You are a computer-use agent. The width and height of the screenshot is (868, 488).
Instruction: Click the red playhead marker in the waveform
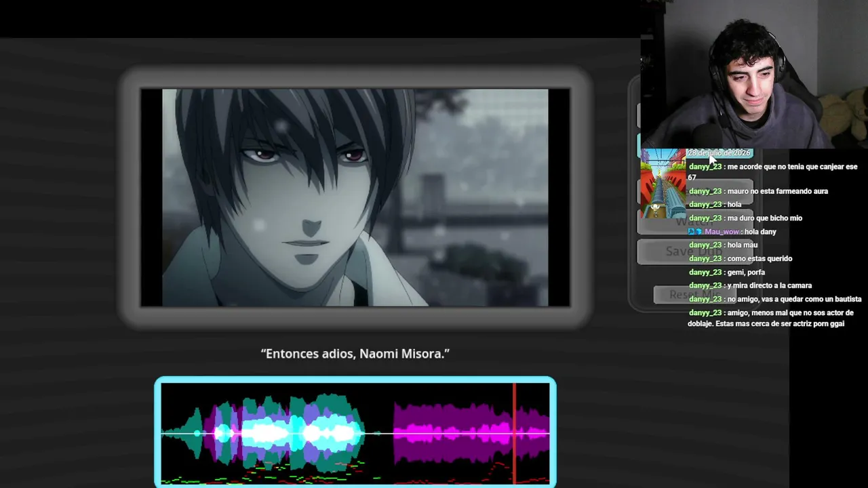(514, 433)
